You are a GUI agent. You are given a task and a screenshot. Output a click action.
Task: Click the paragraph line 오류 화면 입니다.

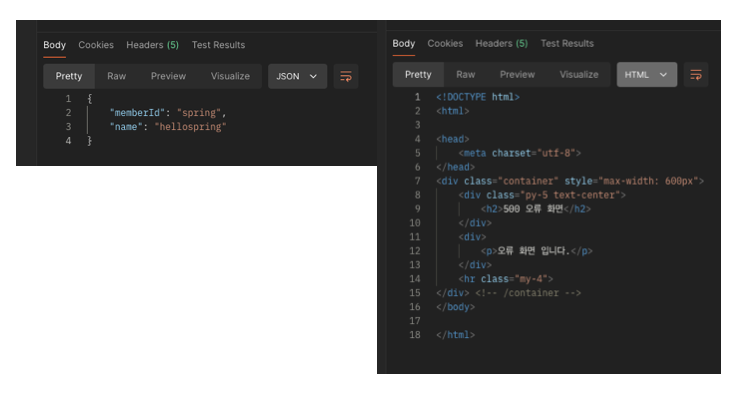tap(537, 251)
